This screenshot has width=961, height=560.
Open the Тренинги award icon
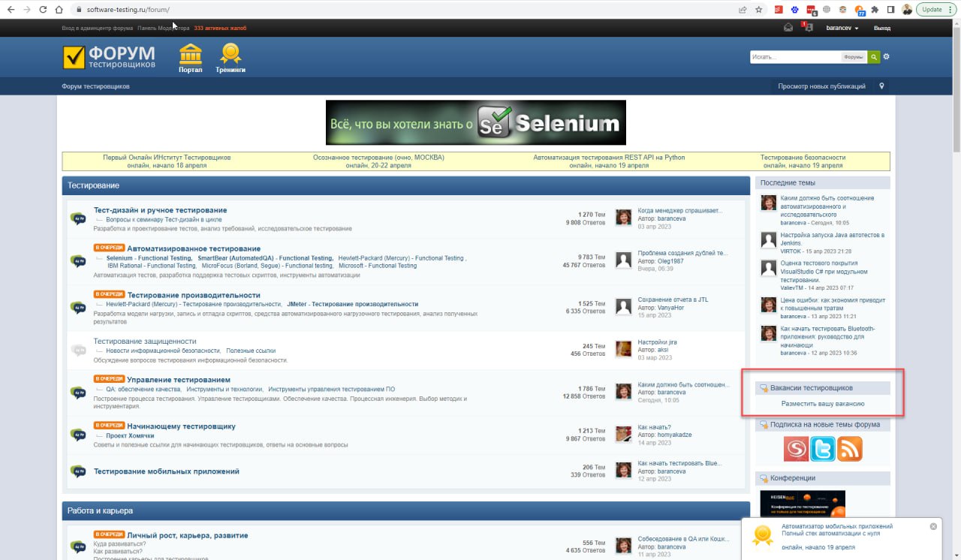pos(230,58)
